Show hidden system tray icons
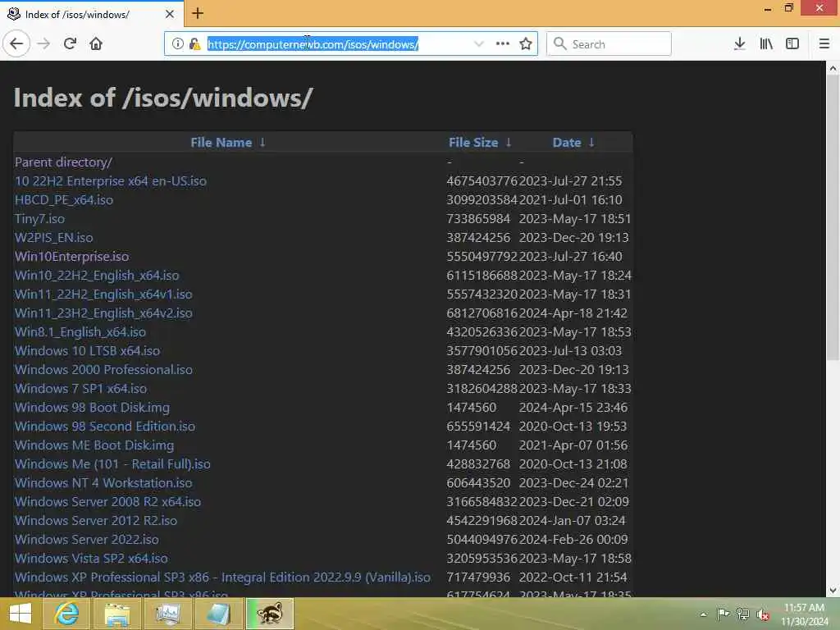The height and width of the screenshot is (630, 840). pyautogui.click(x=703, y=614)
